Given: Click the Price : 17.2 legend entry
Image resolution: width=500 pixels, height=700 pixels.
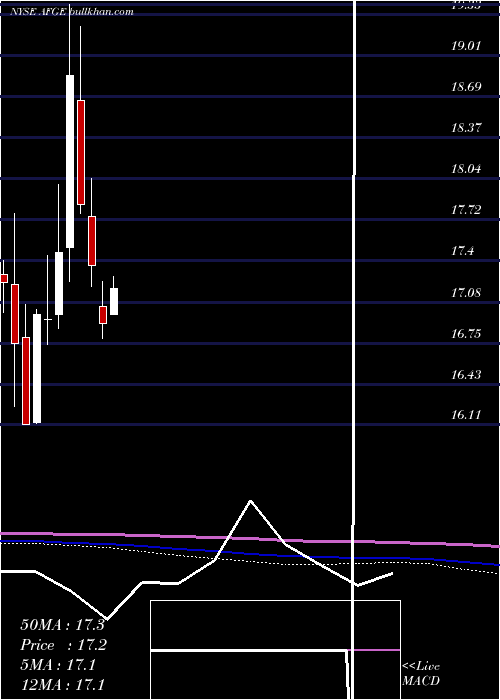Looking at the screenshot, I should [64, 645].
